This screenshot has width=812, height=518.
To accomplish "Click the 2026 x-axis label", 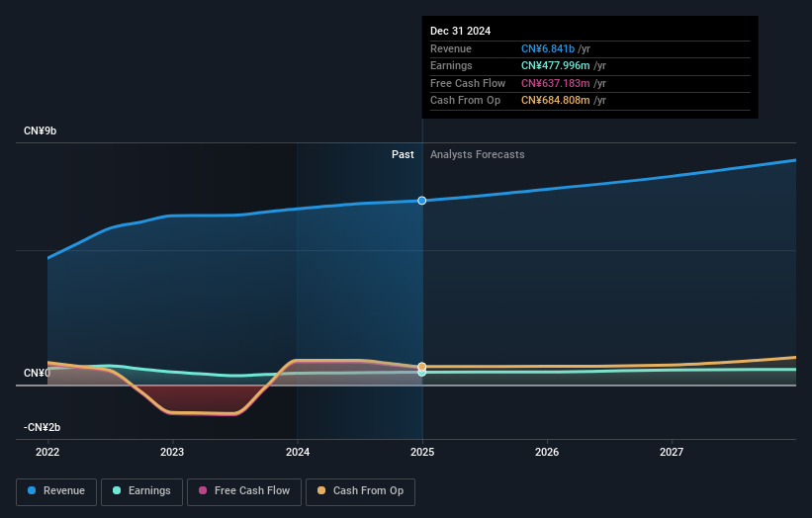I will tap(547, 453).
